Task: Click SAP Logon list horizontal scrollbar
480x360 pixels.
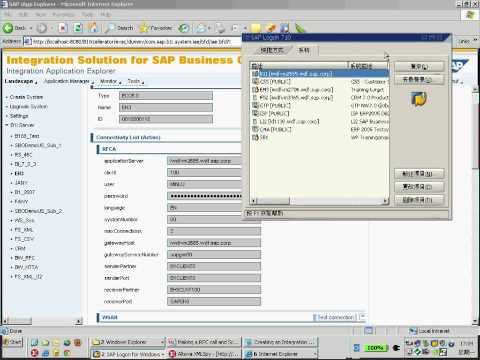Action: 320,201
